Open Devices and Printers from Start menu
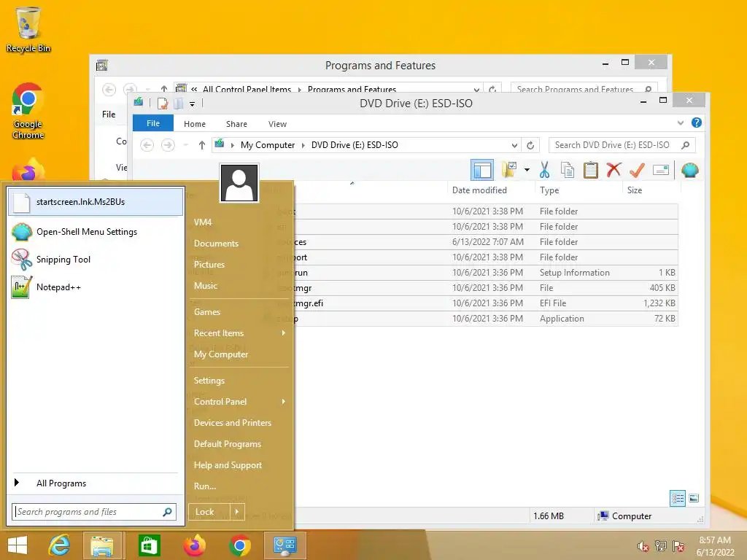Image resolution: width=747 pixels, height=560 pixels. tap(233, 423)
